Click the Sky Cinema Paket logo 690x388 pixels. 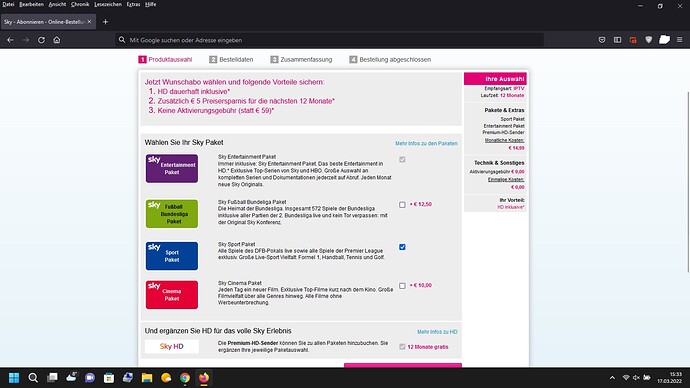coord(172,295)
